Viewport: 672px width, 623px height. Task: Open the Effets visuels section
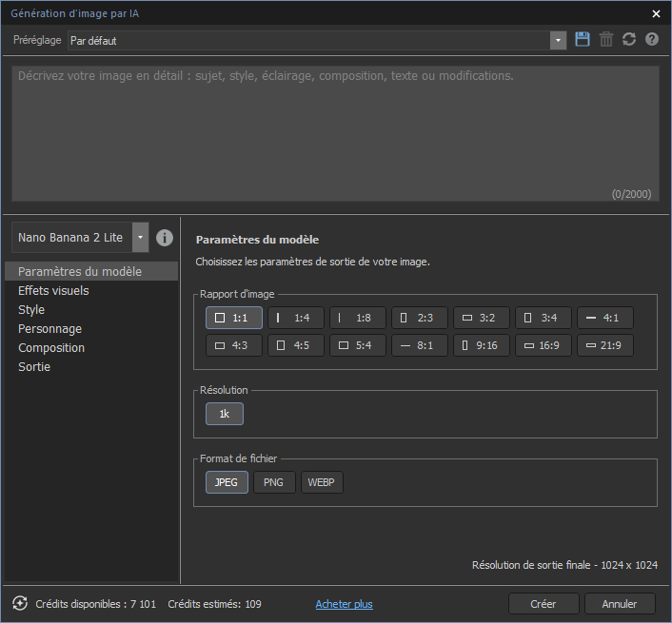click(91, 291)
